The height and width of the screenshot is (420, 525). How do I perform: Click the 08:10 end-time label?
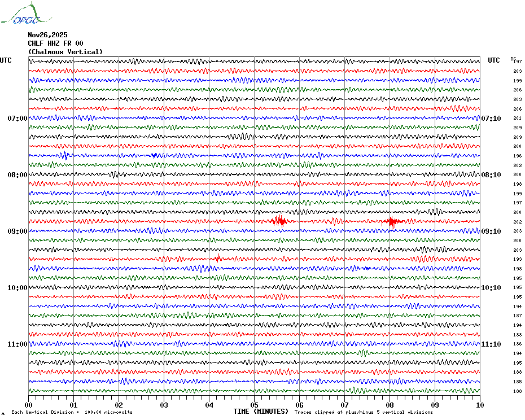tap(491, 175)
